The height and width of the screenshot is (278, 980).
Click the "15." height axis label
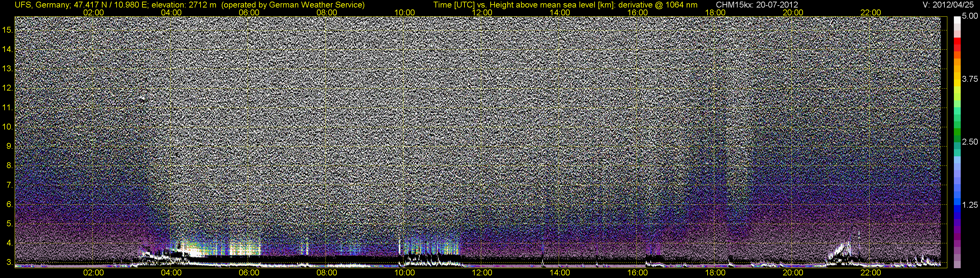coord(8,30)
